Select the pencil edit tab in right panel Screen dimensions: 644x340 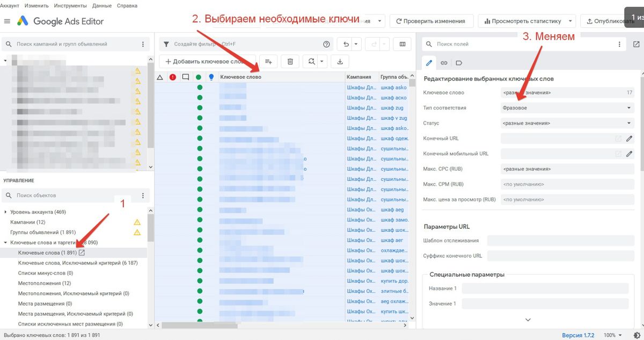(428, 62)
